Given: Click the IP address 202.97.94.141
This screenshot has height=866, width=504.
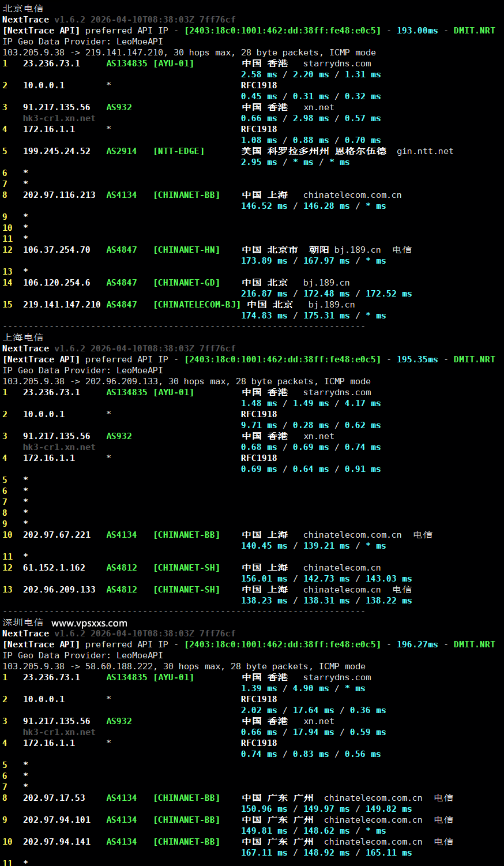Looking at the screenshot, I should pyautogui.click(x=57, y=842).
